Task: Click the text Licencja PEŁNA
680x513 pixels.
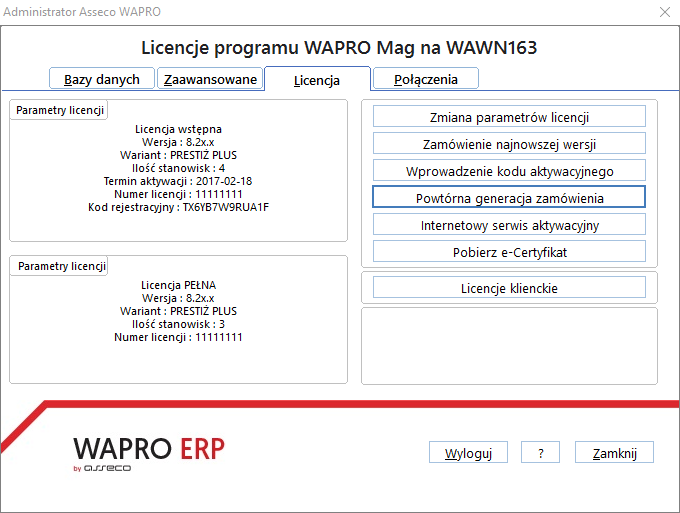Action: point(178,285)
